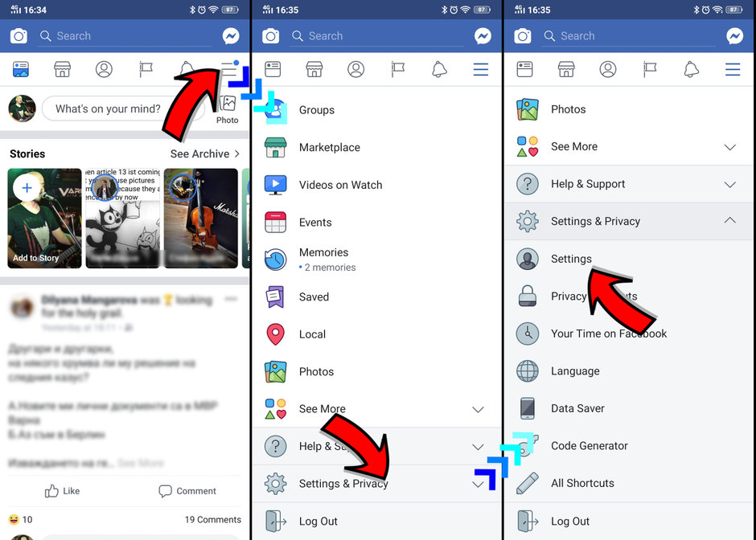The height and width of the screenshot is (540, 756).
Task: Open All Shortcuts
Action: pyautogui.click(x=629, y=483)
